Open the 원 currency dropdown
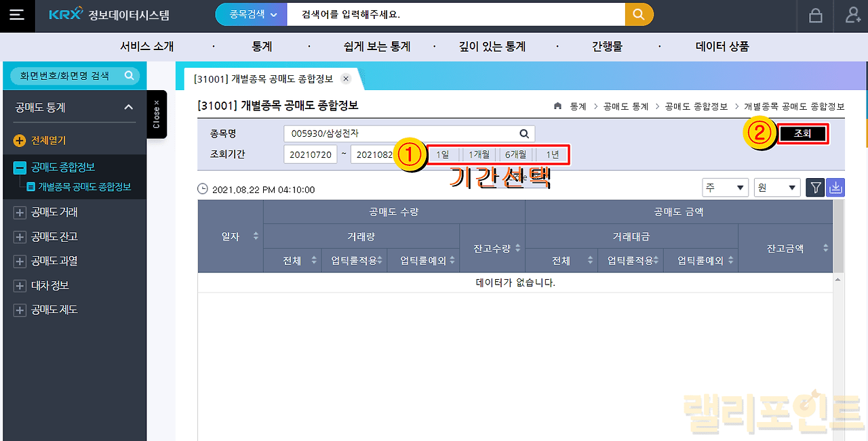868x441 pixels. coord(777,188)
